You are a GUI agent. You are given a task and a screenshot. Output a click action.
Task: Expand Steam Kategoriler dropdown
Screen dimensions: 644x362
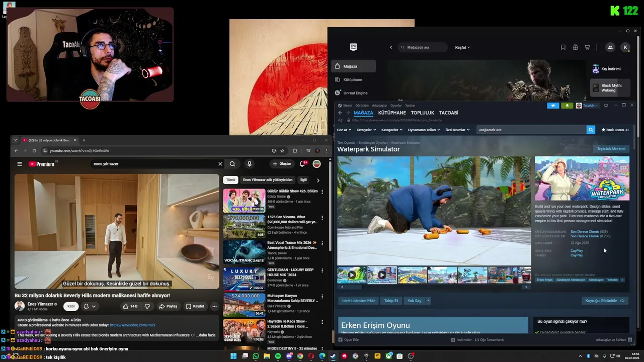(392, 130)
